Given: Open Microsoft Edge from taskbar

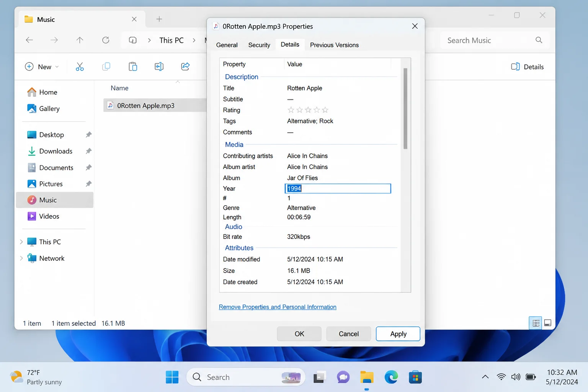Looking at the screenshot, I should (x=391, y=377).
